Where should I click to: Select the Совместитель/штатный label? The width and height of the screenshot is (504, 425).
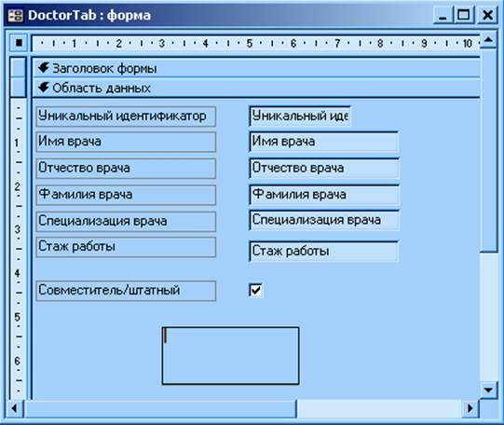point(126,291)
